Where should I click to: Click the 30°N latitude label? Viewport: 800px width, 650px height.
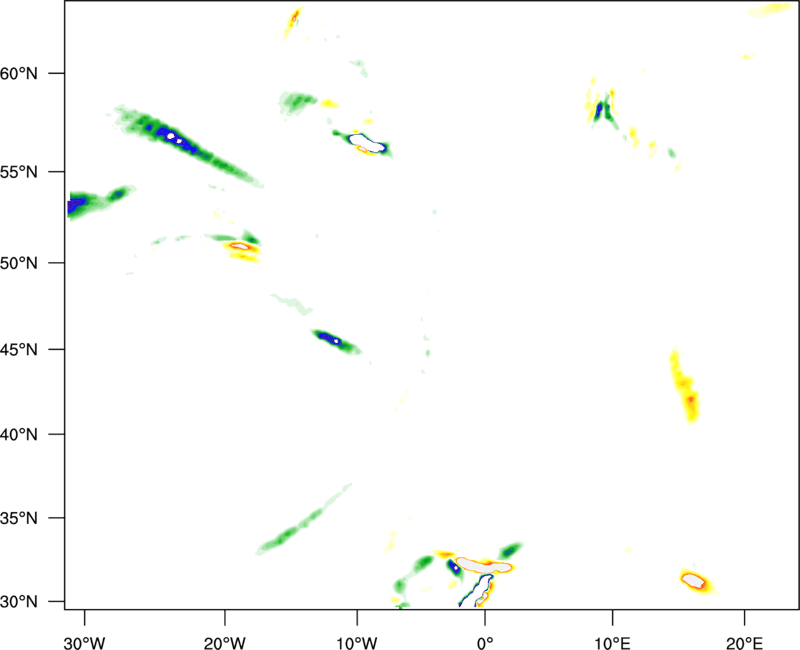click(x=19, y=602)
